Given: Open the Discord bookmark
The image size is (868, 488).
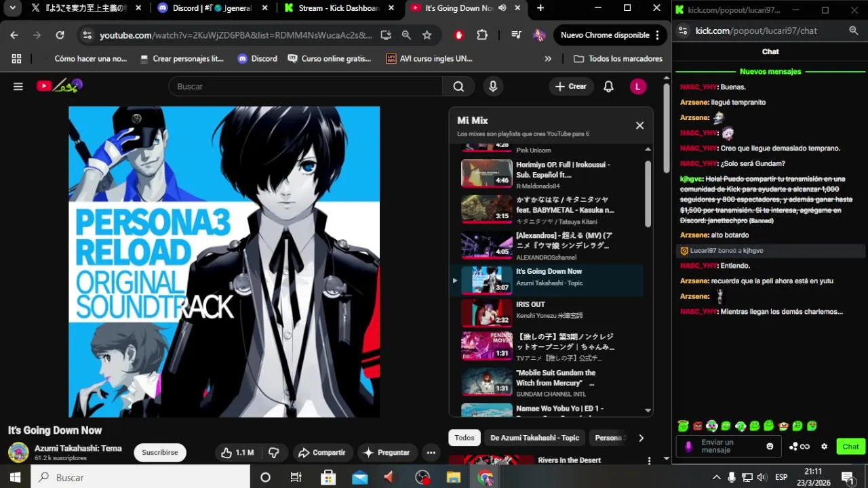Looking at the screenshot, I should (x=257, y=59).
